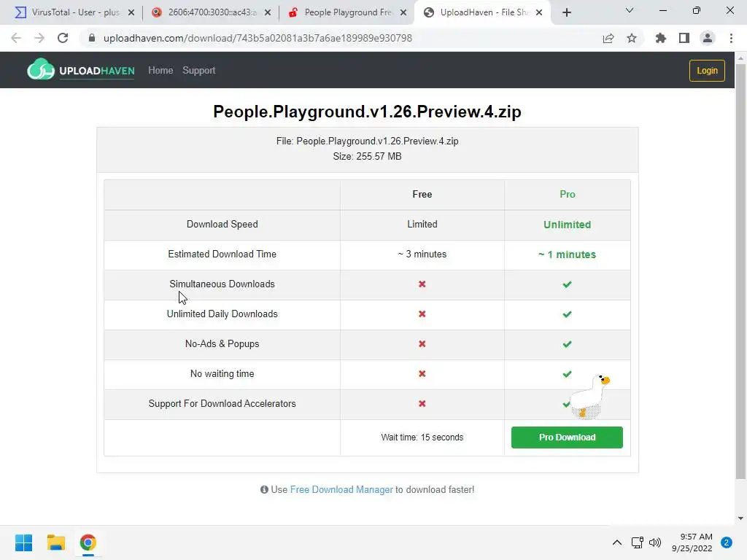
Task: Switch to the VirusTotal tab
Action: tap(71, 12)
